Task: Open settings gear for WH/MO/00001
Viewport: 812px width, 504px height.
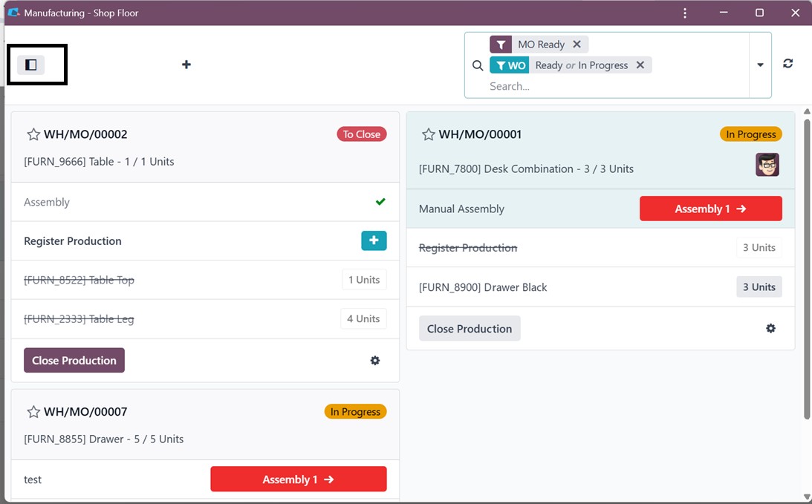Action: pos(770,329)
